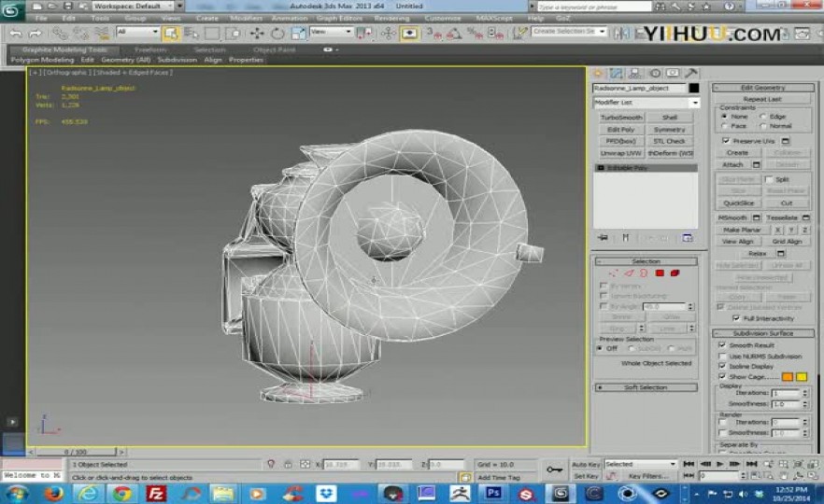
Task: Open the Customize menu
Action: pyautogui.click(x=443, y=18)
